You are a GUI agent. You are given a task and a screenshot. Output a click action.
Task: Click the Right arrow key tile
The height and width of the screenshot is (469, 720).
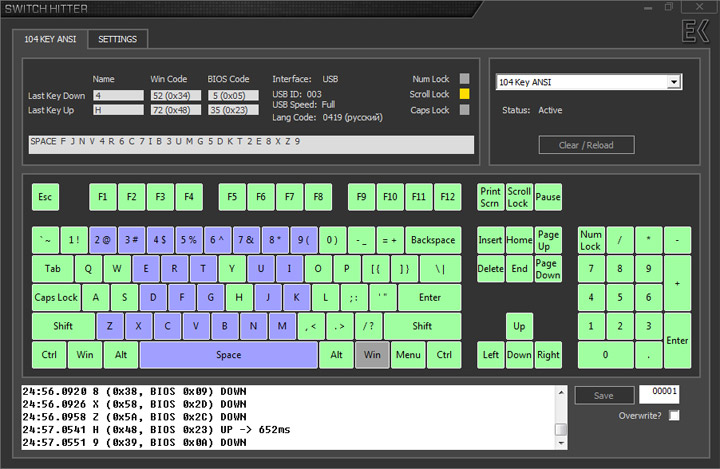(548, 355)
